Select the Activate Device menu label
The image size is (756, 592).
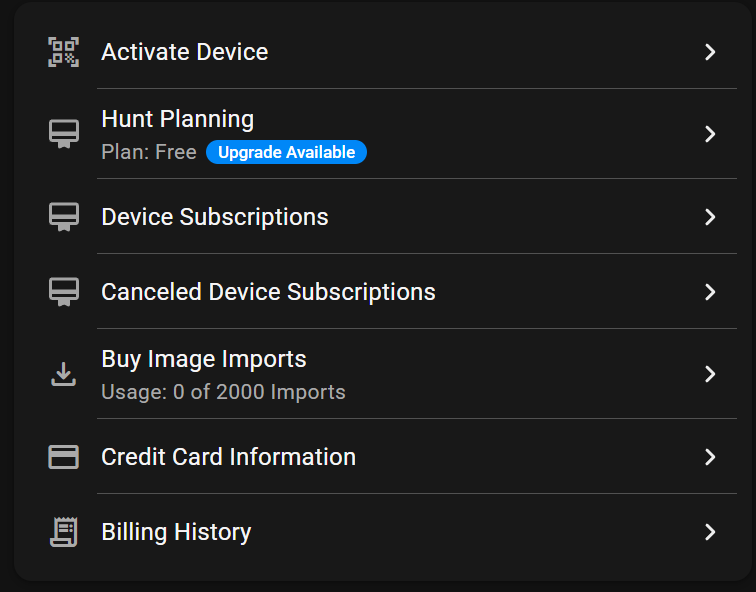click(185, 52)
